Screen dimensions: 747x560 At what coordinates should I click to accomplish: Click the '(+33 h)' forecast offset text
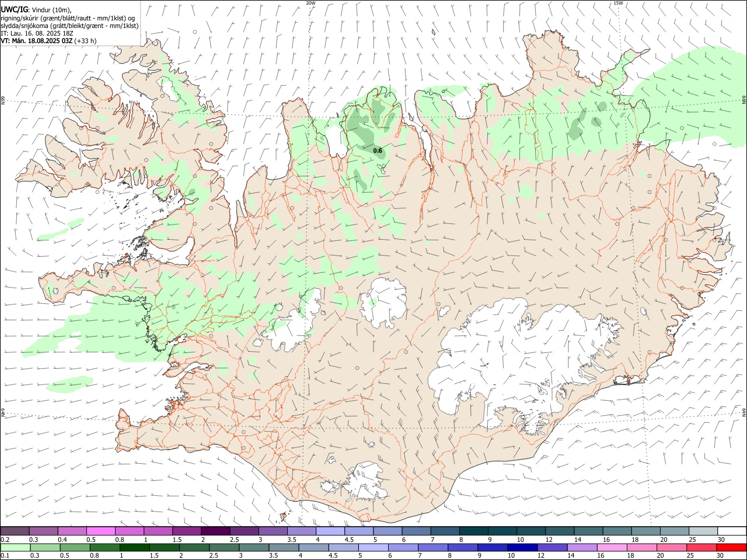pos(86,41)
